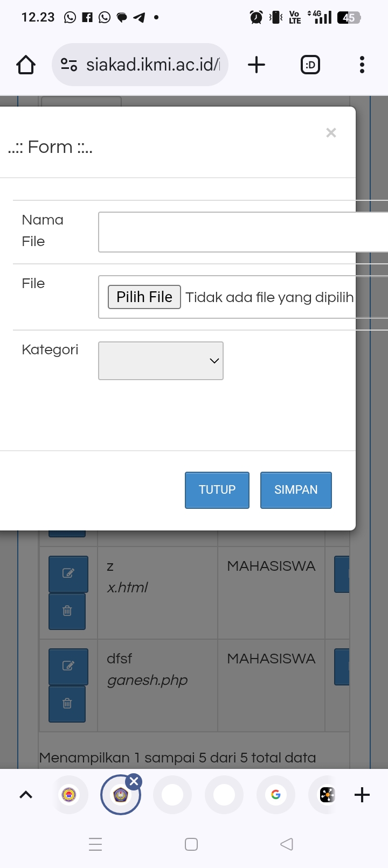Click the Nama File text field
The image size is (388, 868).
[242, 232]
